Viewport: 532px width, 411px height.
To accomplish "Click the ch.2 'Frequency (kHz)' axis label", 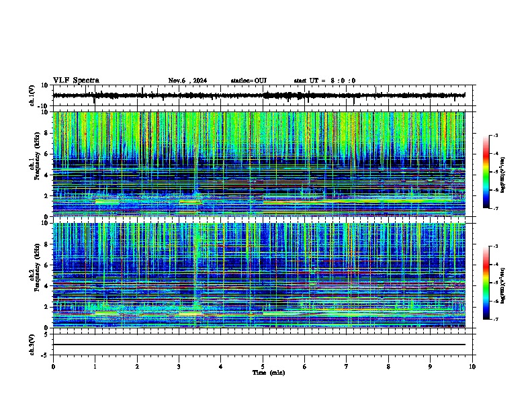I will coord(37,267).
